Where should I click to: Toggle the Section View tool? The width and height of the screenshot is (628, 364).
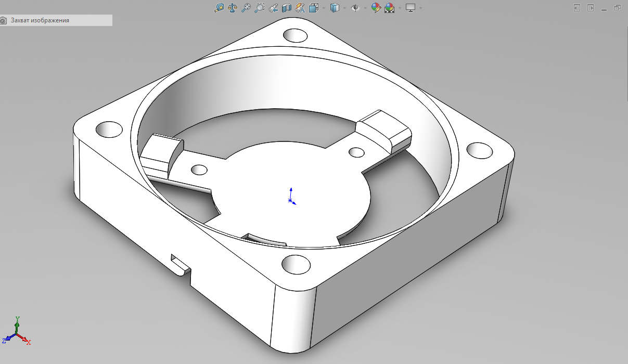(x=287, y=8)
